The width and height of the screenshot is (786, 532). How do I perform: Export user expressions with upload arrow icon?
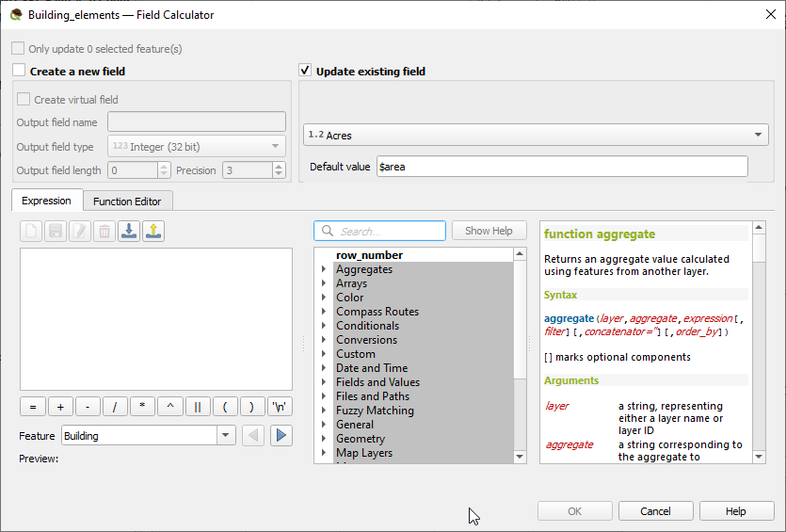coord(153,231)
